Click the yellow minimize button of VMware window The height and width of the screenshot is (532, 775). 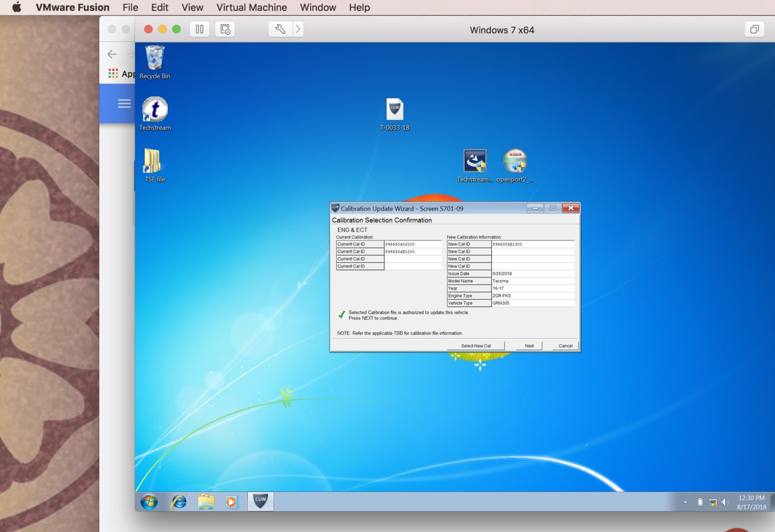[x=162, y=29]
